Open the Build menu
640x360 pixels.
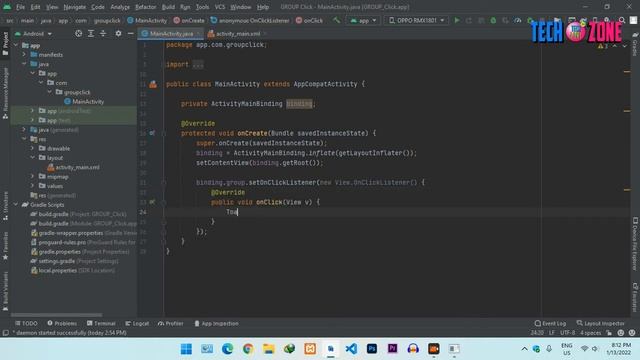coord(168,7)
